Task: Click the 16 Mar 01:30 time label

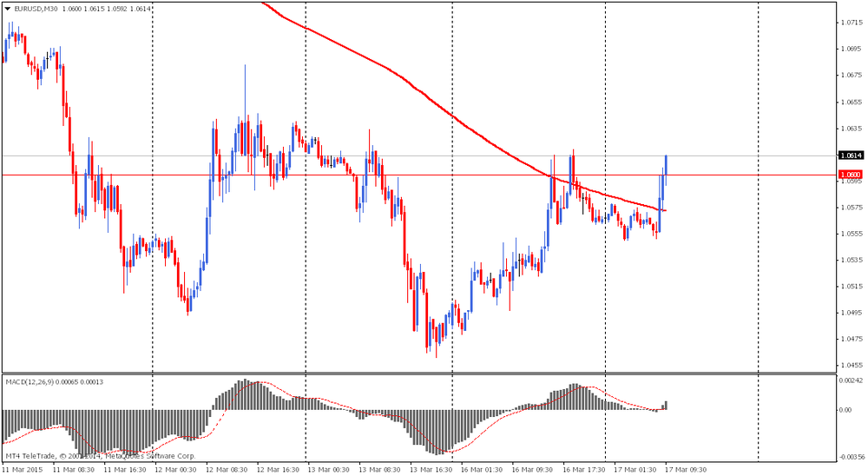Action: pyautogui.click(x=482, y=470)
